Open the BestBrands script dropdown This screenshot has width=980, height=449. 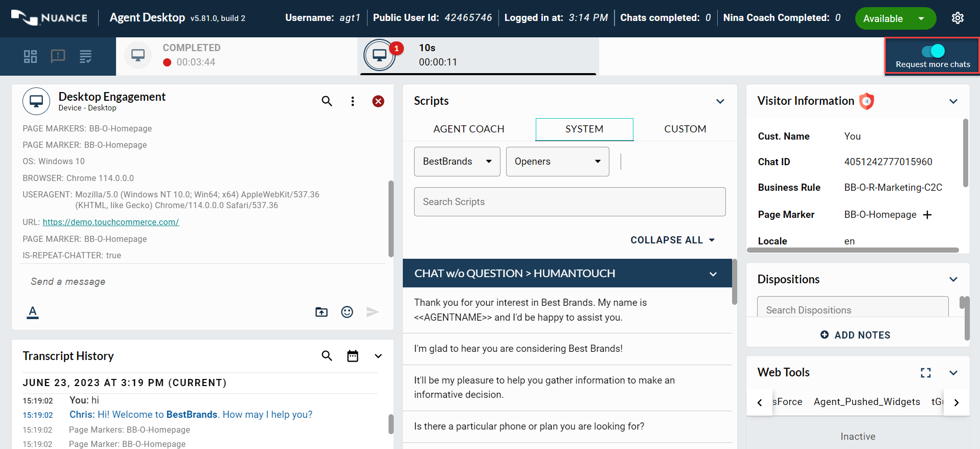[x=457, y=162]
